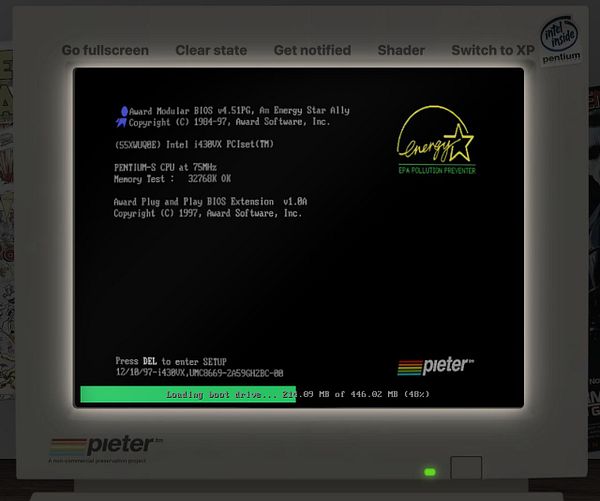Click Go fullscreen
600x501 pixels.
[105, 50]
